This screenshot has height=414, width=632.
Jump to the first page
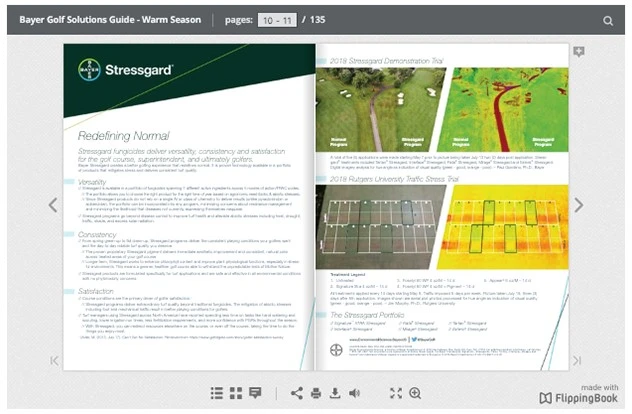tap(54, 361)
